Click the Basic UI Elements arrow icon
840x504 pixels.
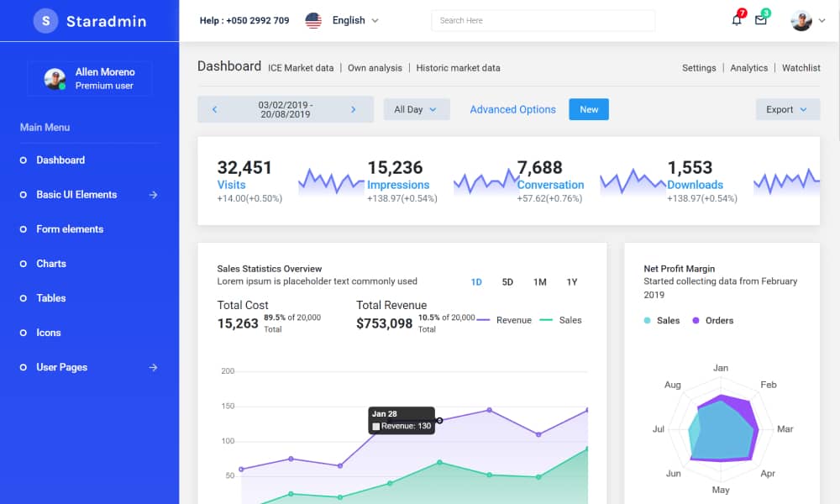coord(153,195)
